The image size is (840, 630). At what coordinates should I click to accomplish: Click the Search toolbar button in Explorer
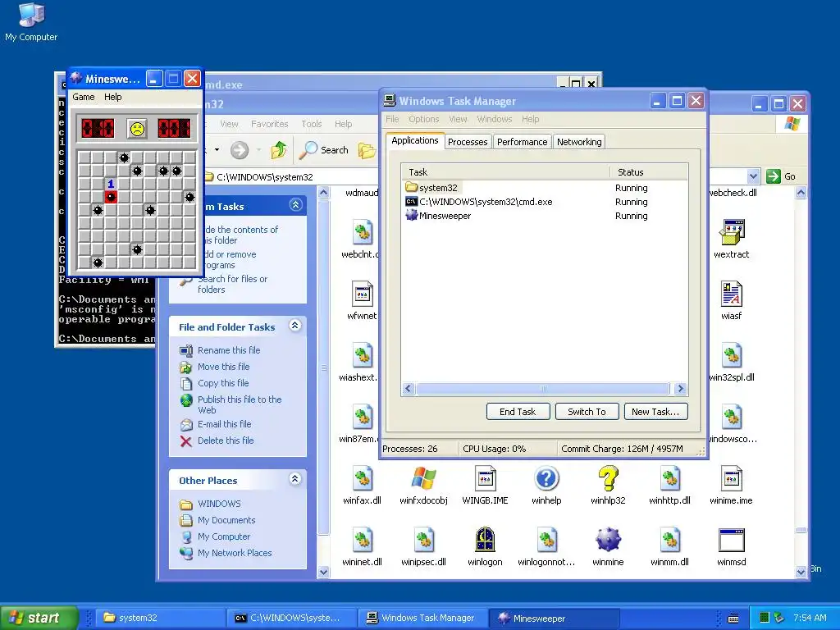coord(323,150)
